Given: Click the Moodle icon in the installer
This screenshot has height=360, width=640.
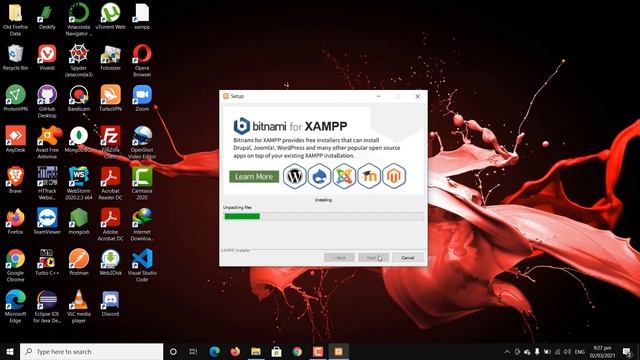Looking at the screenshot, I should pos(369,176).
